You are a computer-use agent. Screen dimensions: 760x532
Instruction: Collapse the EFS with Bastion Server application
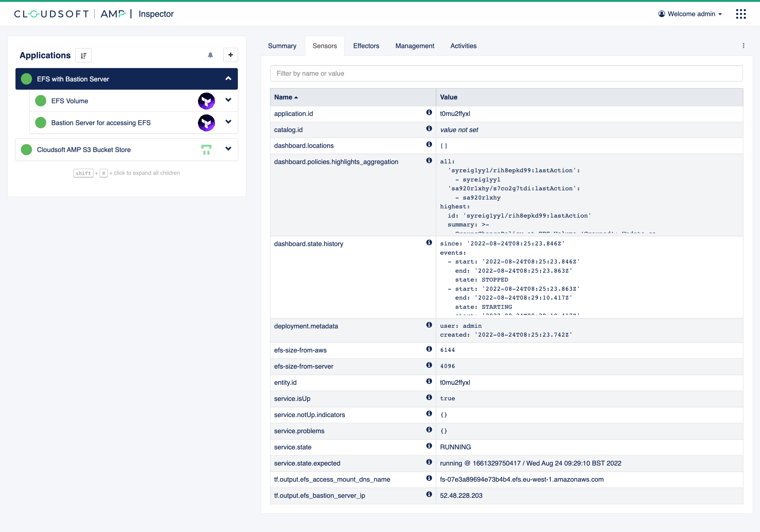(x=228, y=79)
